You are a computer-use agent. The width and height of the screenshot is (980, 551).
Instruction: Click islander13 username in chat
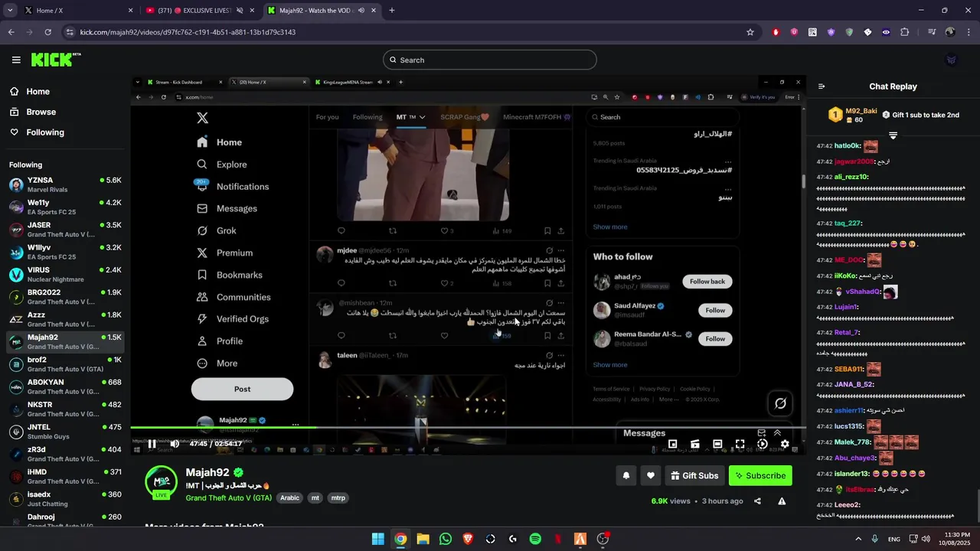(851, 474)
